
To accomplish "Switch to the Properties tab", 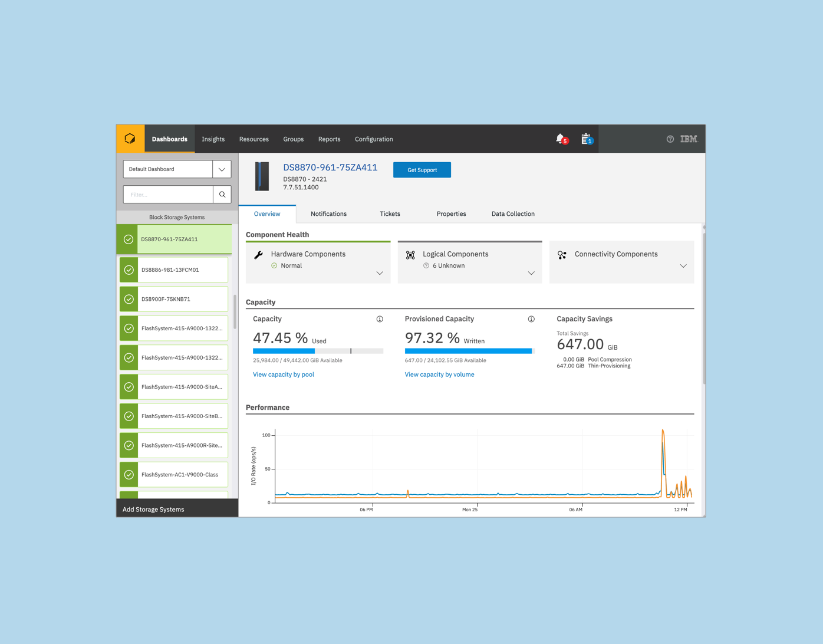I will click(452, 214).
